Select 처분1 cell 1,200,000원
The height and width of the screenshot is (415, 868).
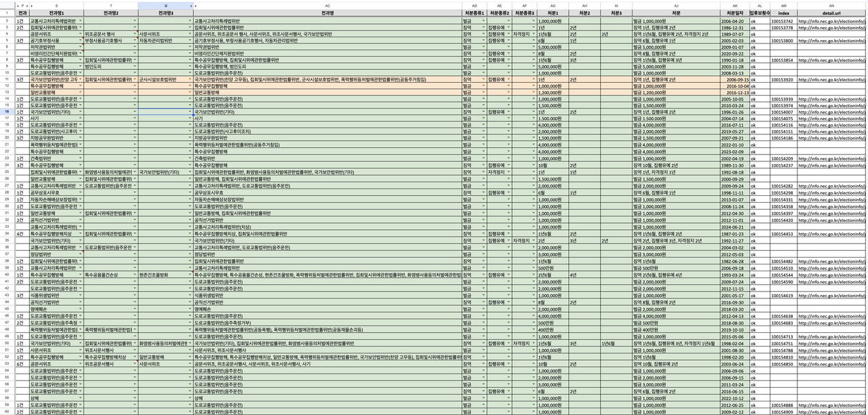click(553, 93)
